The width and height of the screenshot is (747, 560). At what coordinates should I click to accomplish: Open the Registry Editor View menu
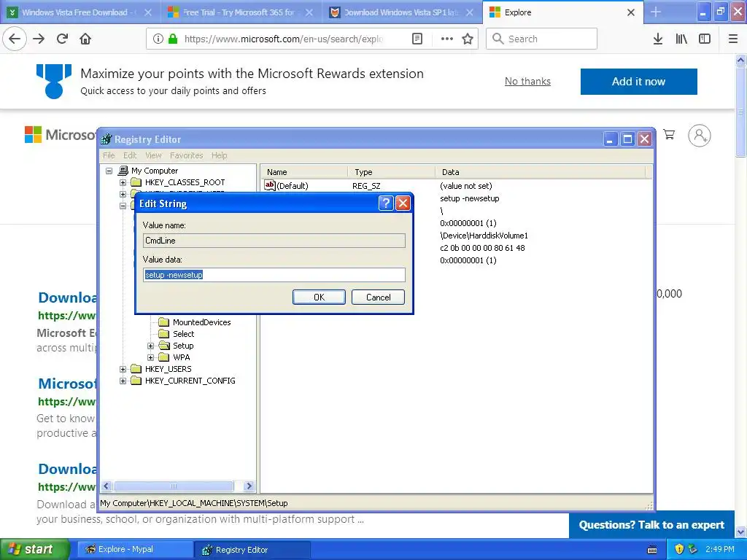coord(153,155)
